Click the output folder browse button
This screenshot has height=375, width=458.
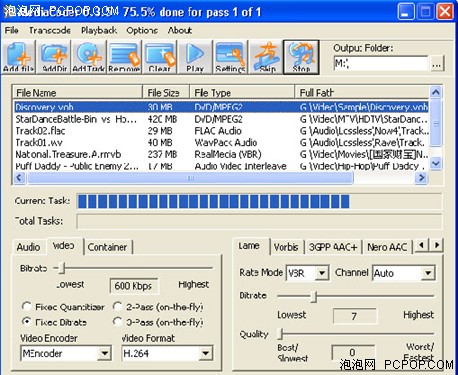[437, 63]
